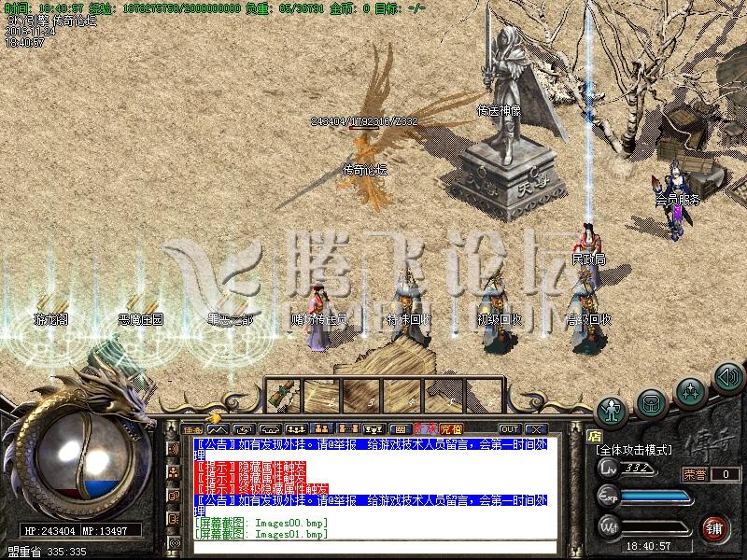Toggle the broadcast channel icon at bottom

point(174,542)
